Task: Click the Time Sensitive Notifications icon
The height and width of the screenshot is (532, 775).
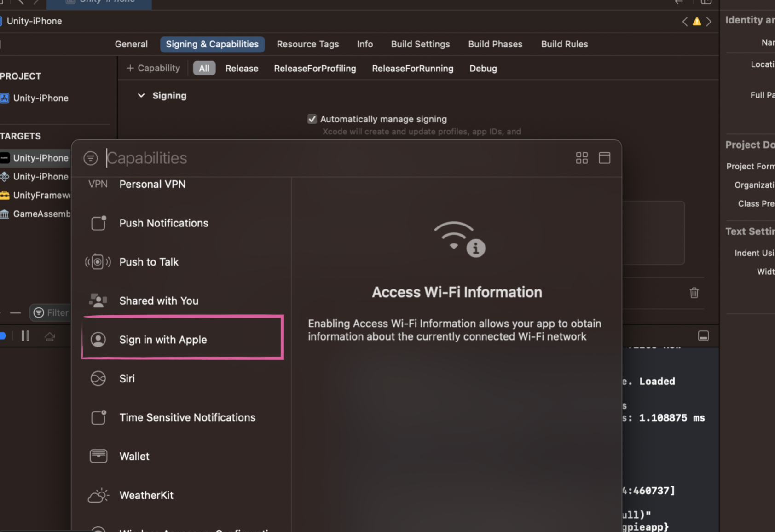Action: 98,417
